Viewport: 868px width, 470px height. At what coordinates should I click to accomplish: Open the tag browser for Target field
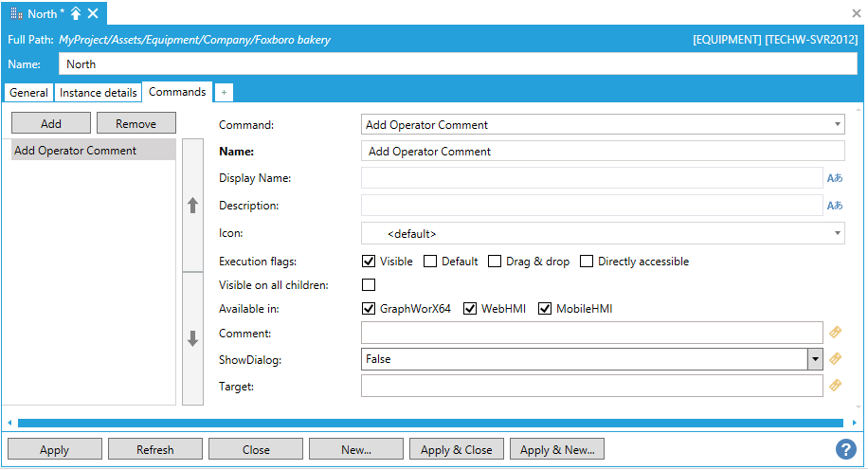(835, 386)
